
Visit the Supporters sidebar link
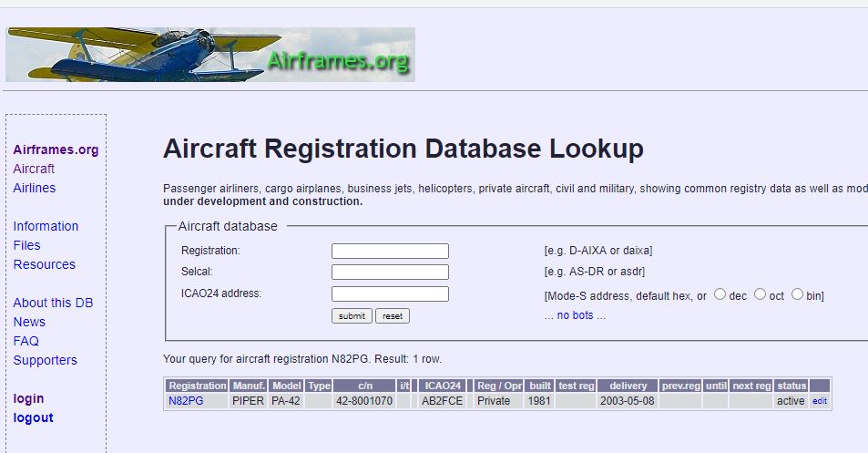46,360
